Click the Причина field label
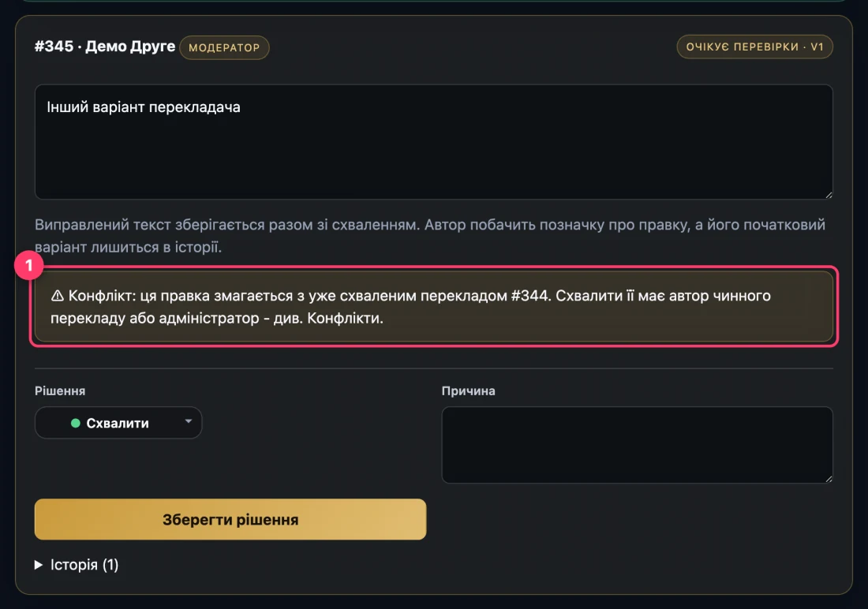This screenshot has height=609, width=868. [x=468, y=390]
